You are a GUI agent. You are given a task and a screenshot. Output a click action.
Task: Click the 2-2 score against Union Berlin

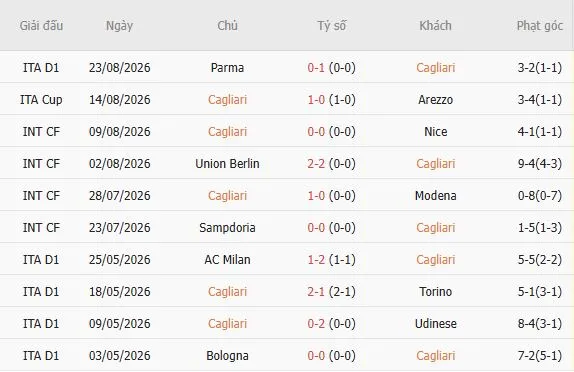(316, 164)
